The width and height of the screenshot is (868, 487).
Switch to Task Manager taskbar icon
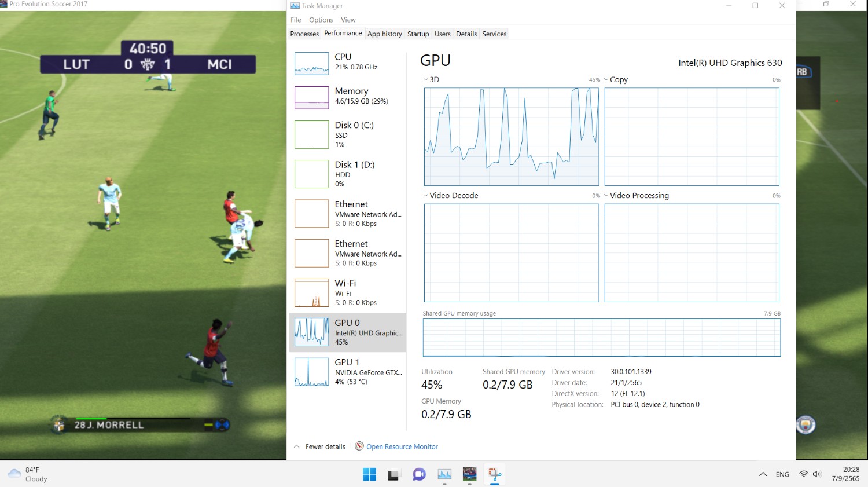pos(444,474)
